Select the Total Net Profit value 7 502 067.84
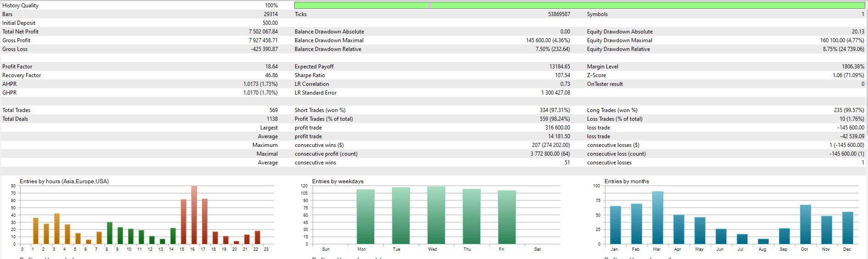The height and width of the screenshot is (259, 868). (x=263, y=32)
